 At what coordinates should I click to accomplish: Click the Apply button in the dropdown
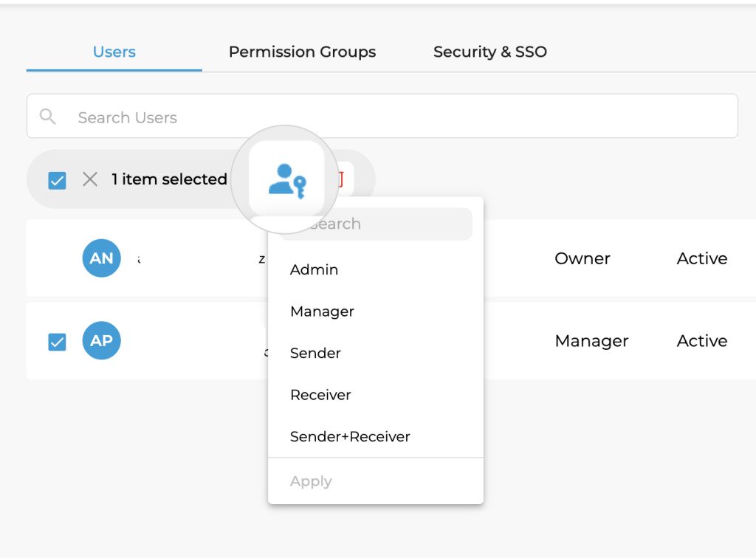[x=311, y=480]
